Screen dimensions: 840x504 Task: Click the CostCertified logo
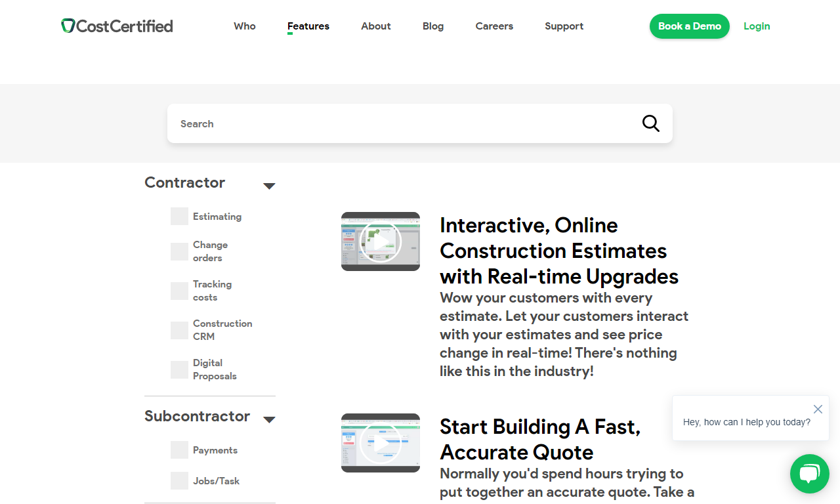[117, 26]
